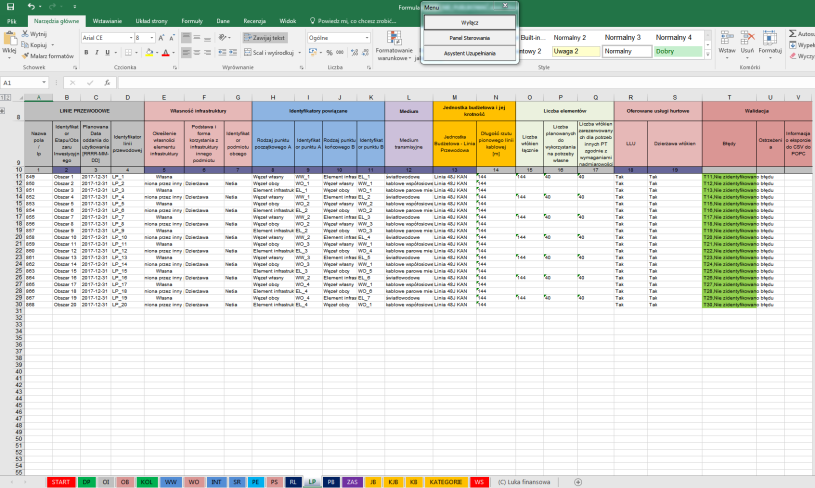Open the Plik tab
The height and width of the screenshot is (488, 815).
coord(12,21)
